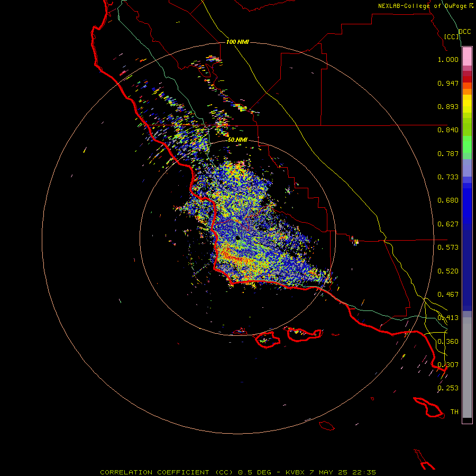Select the 0.627 scale value

coord(448,224)
